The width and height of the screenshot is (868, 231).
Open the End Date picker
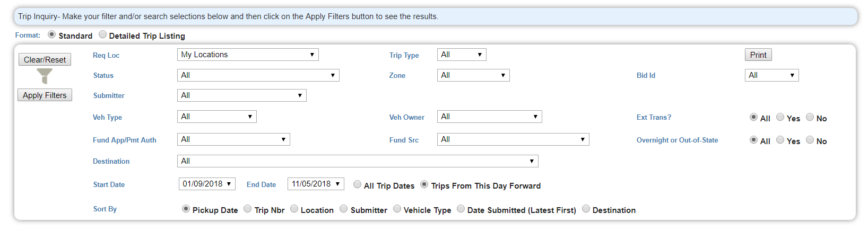point(316,184)
